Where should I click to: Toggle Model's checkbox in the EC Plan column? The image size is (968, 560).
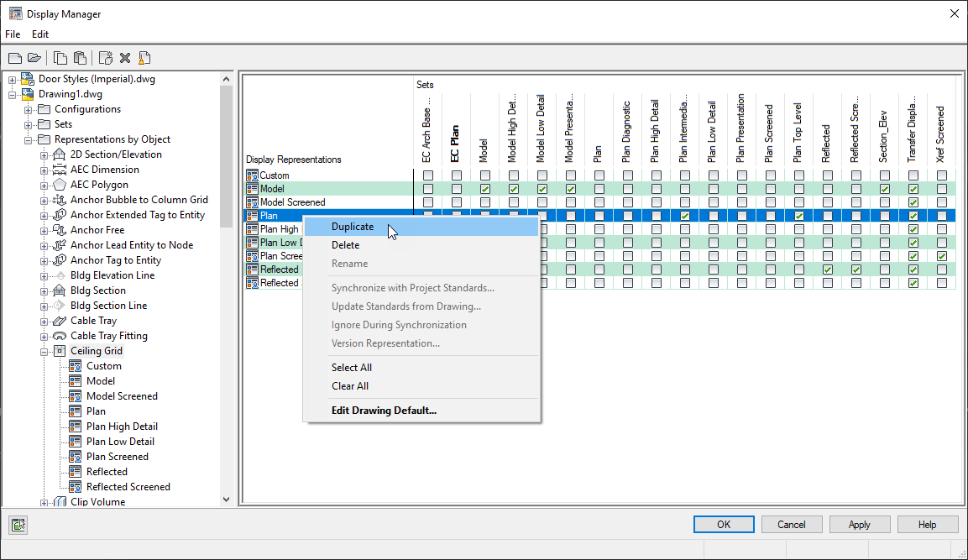(x=457, y=188)
